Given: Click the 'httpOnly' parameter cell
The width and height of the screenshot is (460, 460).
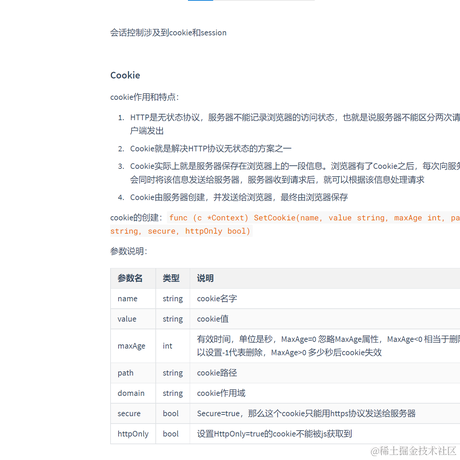Looking at the screenshot, I should 133,434.
